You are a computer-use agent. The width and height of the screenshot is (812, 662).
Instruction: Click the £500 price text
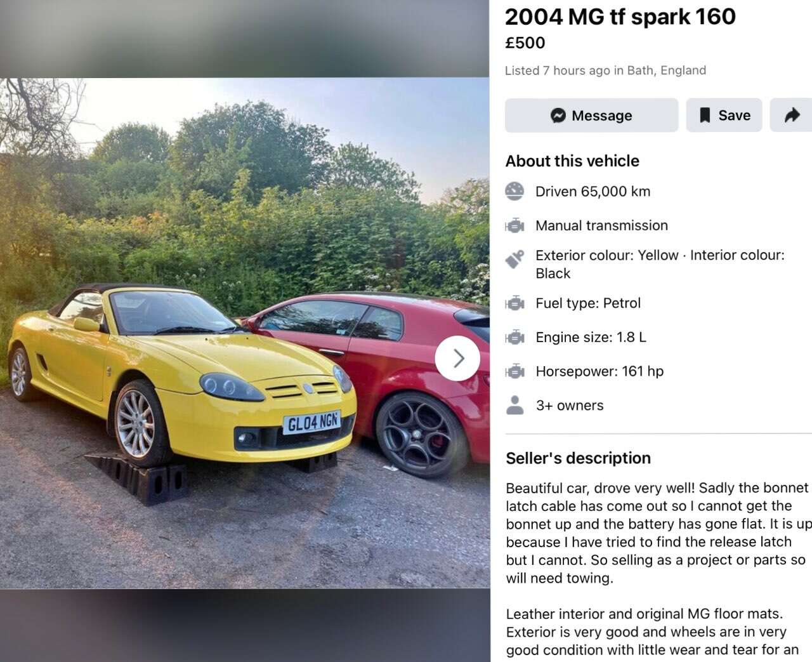[x=525, y=43]
